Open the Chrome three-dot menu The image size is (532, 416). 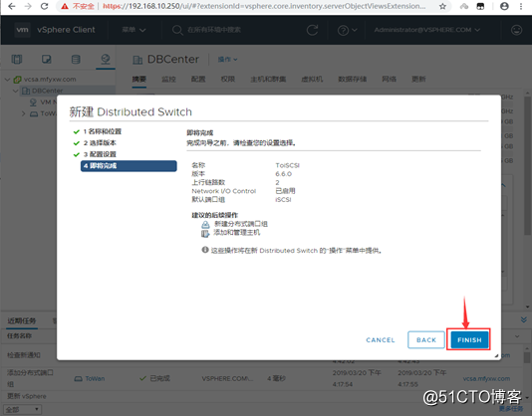pyautogui.click(x=521, y=6)
